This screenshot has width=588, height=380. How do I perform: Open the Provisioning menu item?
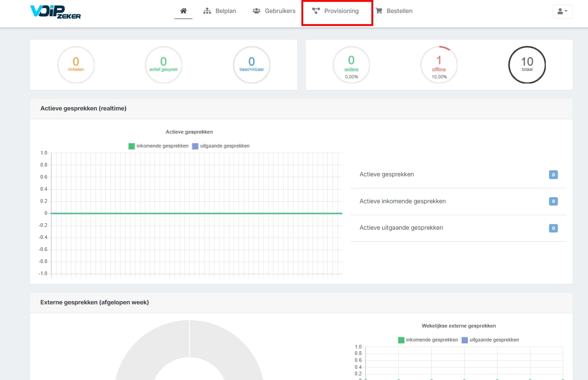coord(336,11)
